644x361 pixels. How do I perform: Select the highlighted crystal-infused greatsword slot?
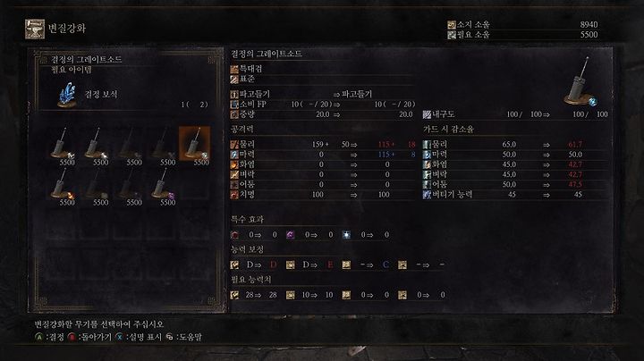(x=194, y=146)
